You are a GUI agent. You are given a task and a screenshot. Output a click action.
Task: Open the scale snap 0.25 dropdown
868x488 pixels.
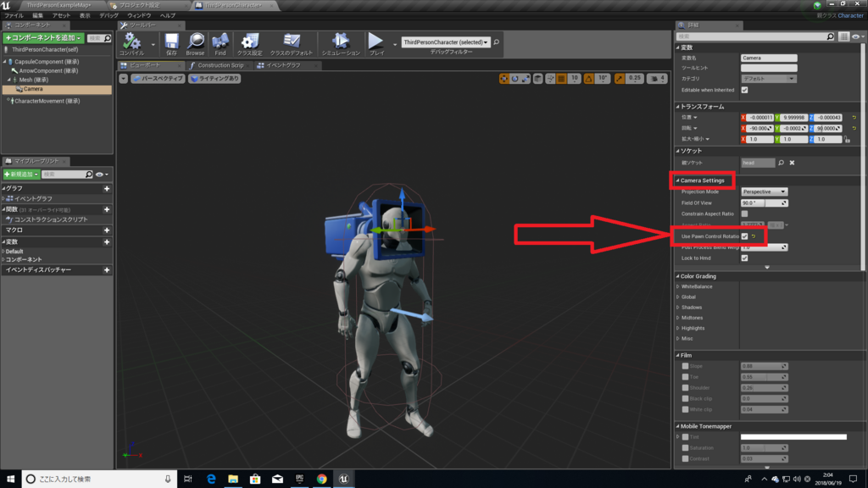[634, 79]
